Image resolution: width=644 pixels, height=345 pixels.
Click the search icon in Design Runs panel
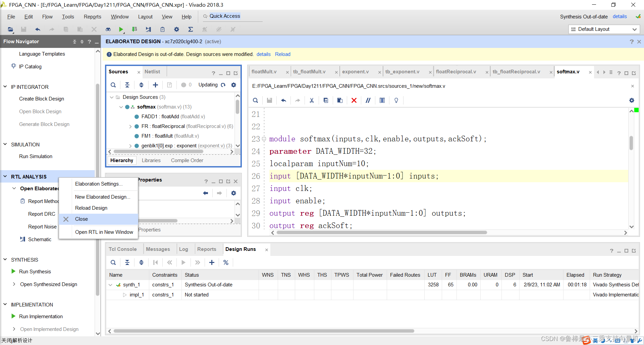[113, 263]
